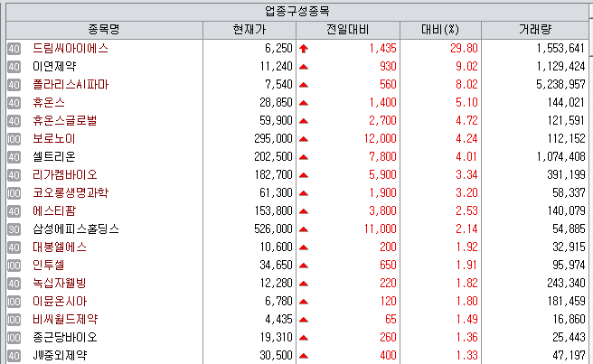Click the 40 badge next to JW중외제약
This screenshot has width=593, height=364.
(x=14, y=356)
